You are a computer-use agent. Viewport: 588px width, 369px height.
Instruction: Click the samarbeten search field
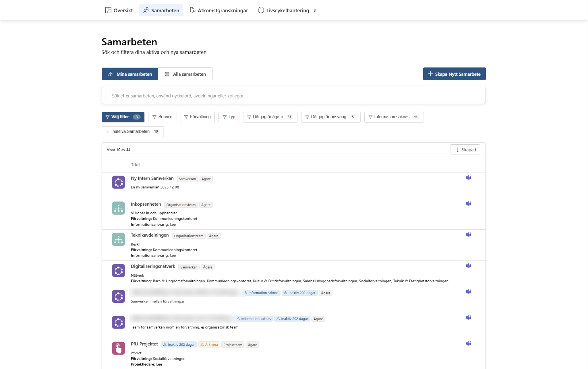[x=293, y=96]
